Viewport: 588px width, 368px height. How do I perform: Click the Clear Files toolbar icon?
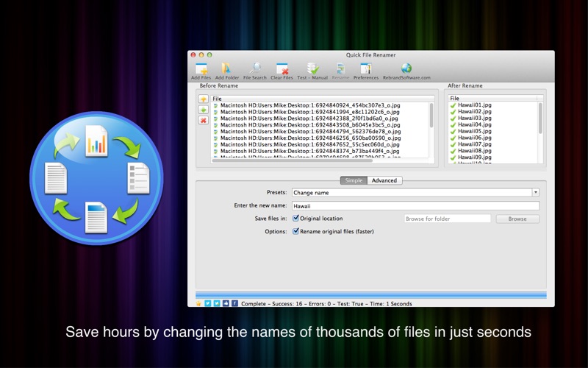coord(282,69)
